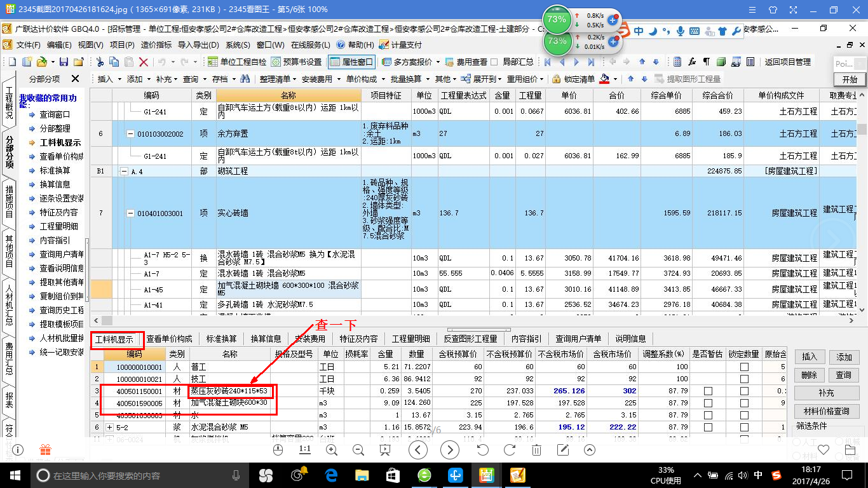The height and width of the screenshot is (488, 868).
Task: Click the fx formula icon
Action: (692, 62)
